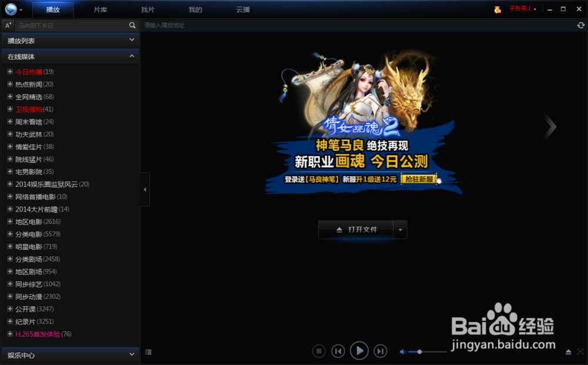Stop playback
588x365 pixels.
click(319, 351)
